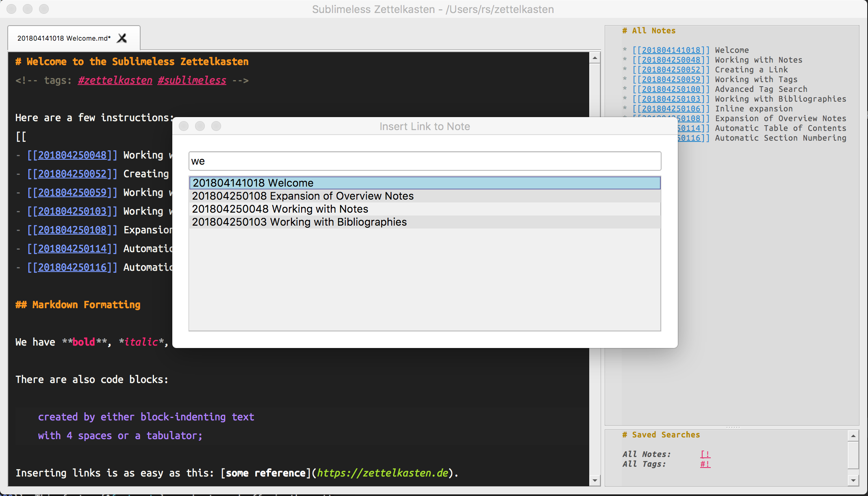Screen dimensions: 868x496
Task: Open the #zettelkasten tag link
Action: [x=115, y=80]
